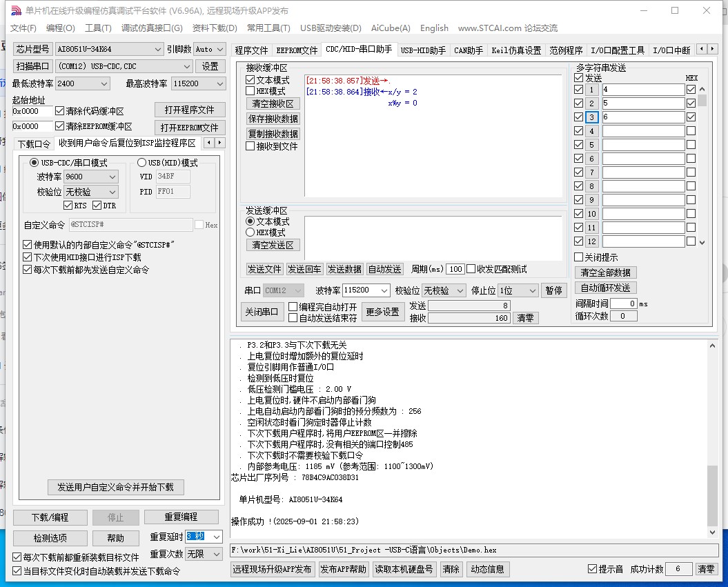
Task: Open the Keil仿真设置 tab
Action: point(516,50)
